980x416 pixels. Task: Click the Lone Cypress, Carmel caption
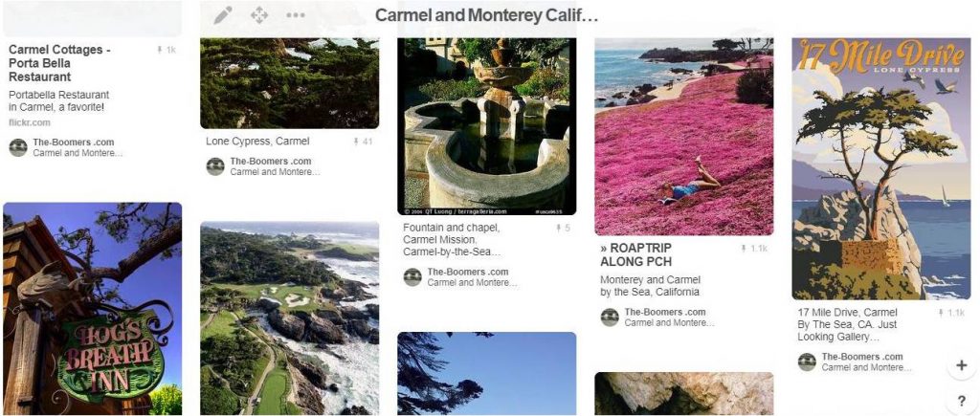[257, 142]
